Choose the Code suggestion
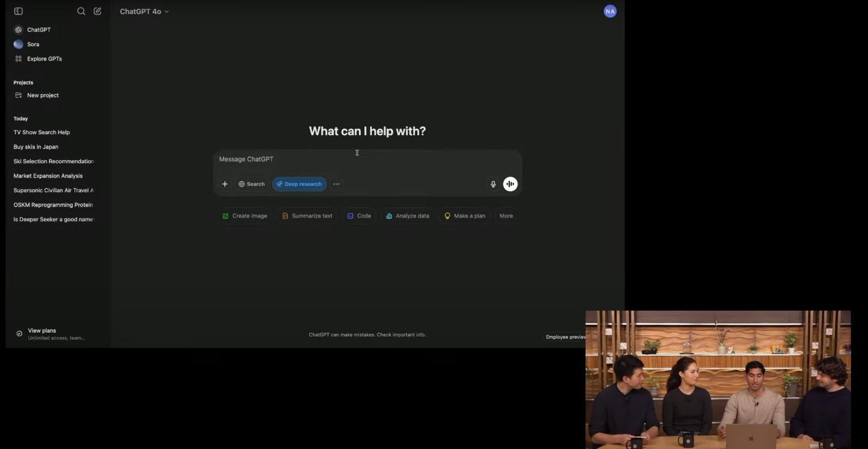This screenshot has width=868, height=449. point(359,216)
